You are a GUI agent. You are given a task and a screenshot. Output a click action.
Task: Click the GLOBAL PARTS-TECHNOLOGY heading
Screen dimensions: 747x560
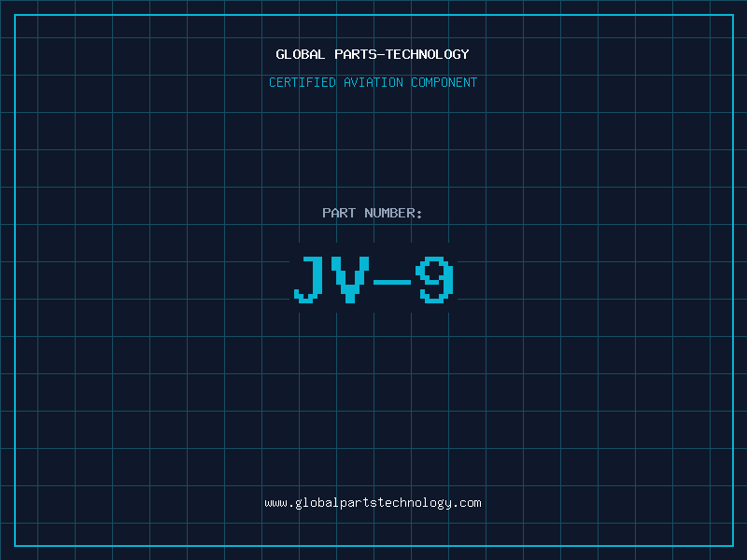[373, 54]
